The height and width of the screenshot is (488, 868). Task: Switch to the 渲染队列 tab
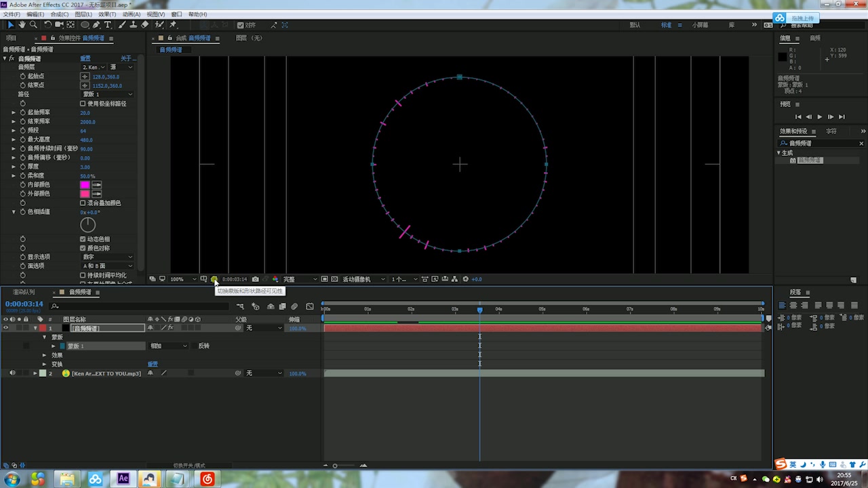pyautogui.click(x=24, y=292)
